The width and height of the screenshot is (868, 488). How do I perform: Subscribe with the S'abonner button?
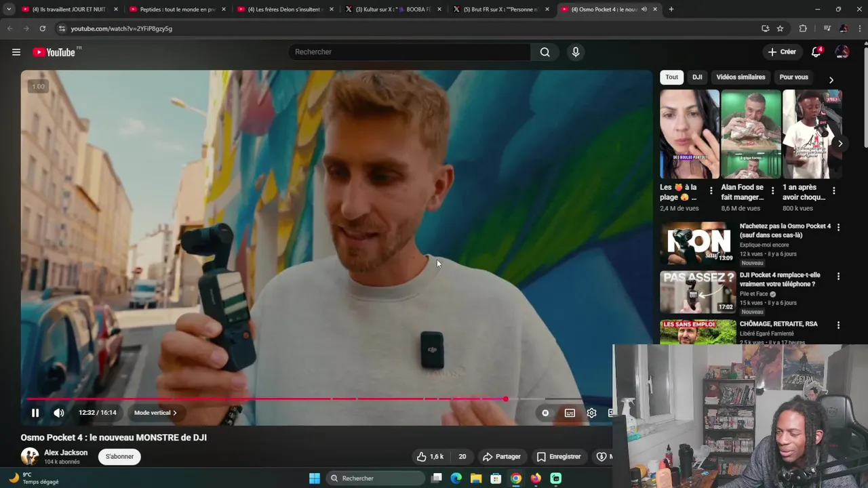pos(119,457)
